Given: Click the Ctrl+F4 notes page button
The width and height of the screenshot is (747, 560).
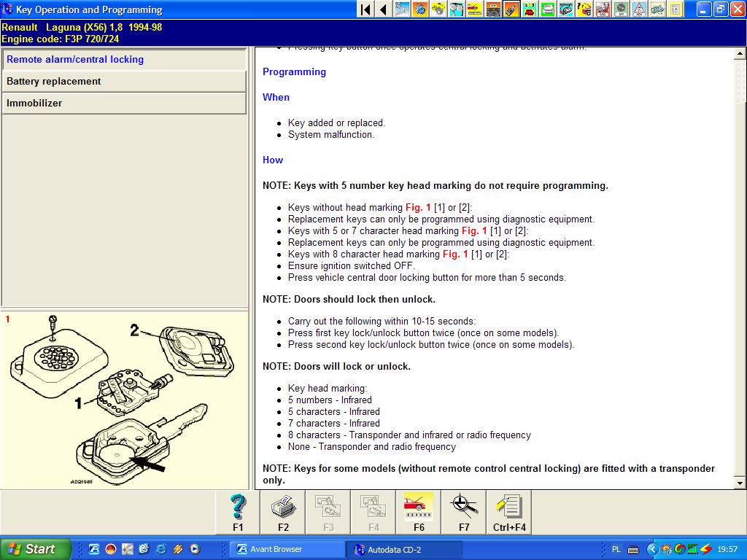Looking at the screenshot, I should click(x=509, y=512).
